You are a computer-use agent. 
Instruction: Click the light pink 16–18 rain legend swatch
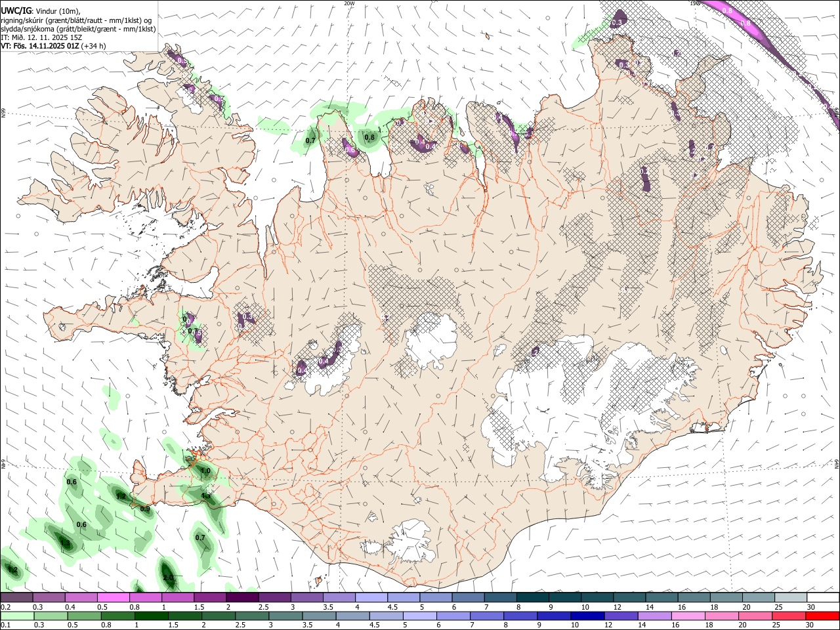[x=688, y=616]
